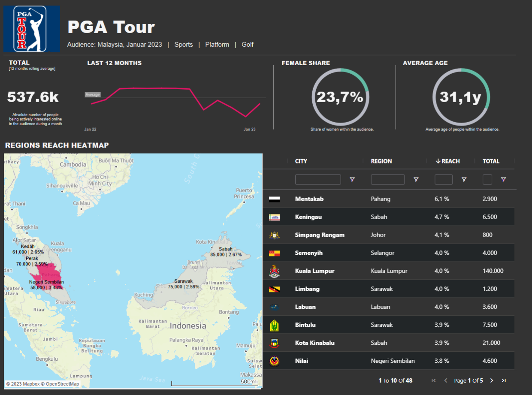The image size is (532, 395).
Task: Click the Region filter text box
Action: [x=388, y=180]
